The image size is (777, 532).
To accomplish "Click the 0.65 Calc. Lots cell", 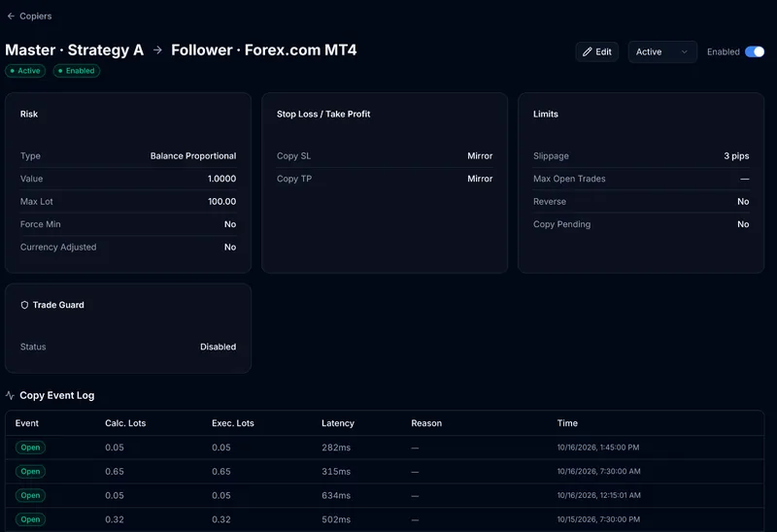I will click(115, 471).
